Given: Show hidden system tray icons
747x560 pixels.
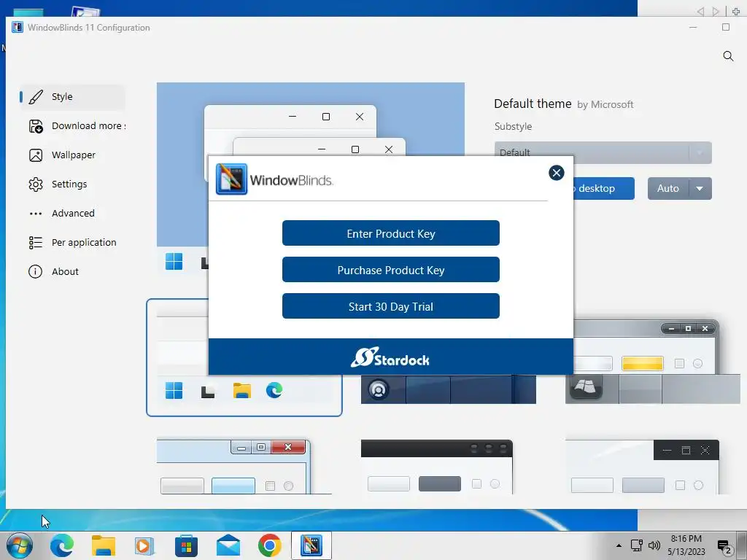Looking at the screenshot, I should pos(619,545).
